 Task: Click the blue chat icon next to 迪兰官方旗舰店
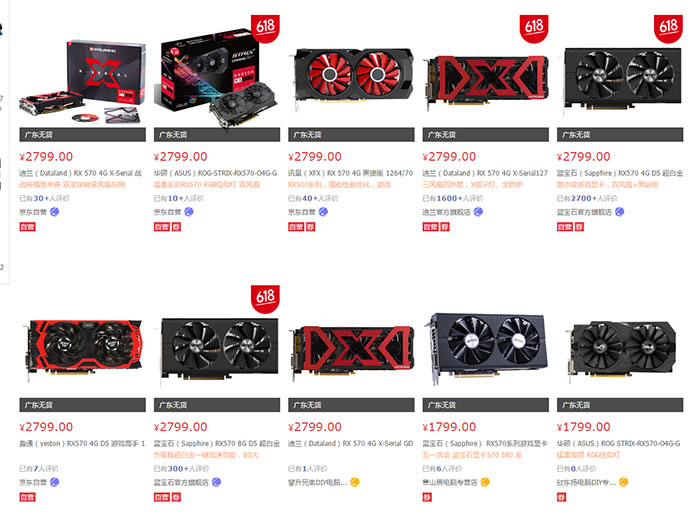pyautogui.click(x=478, y=212)
